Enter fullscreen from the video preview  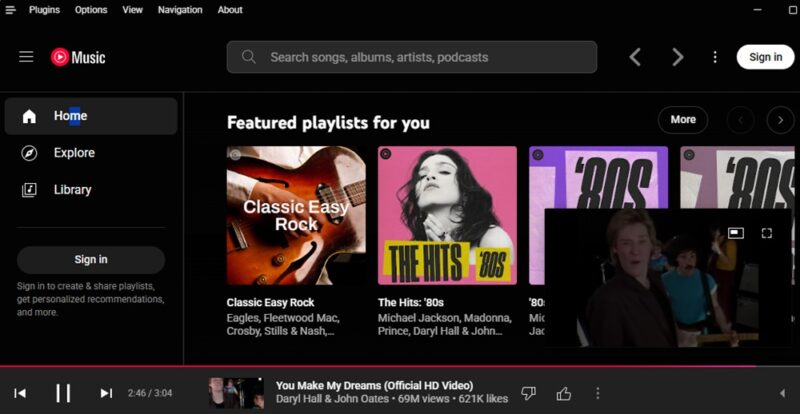coord(766,233)
